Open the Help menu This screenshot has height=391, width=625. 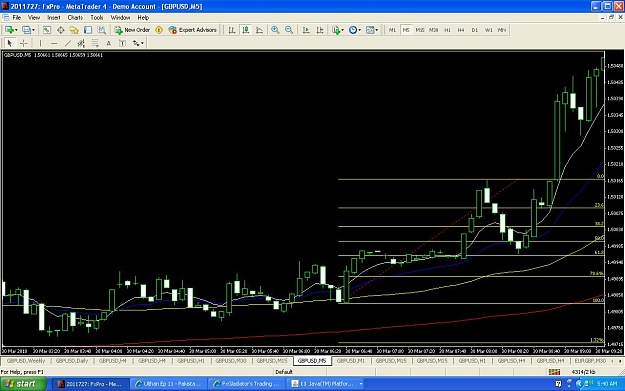pyautogui.click(x=143, y=18)
